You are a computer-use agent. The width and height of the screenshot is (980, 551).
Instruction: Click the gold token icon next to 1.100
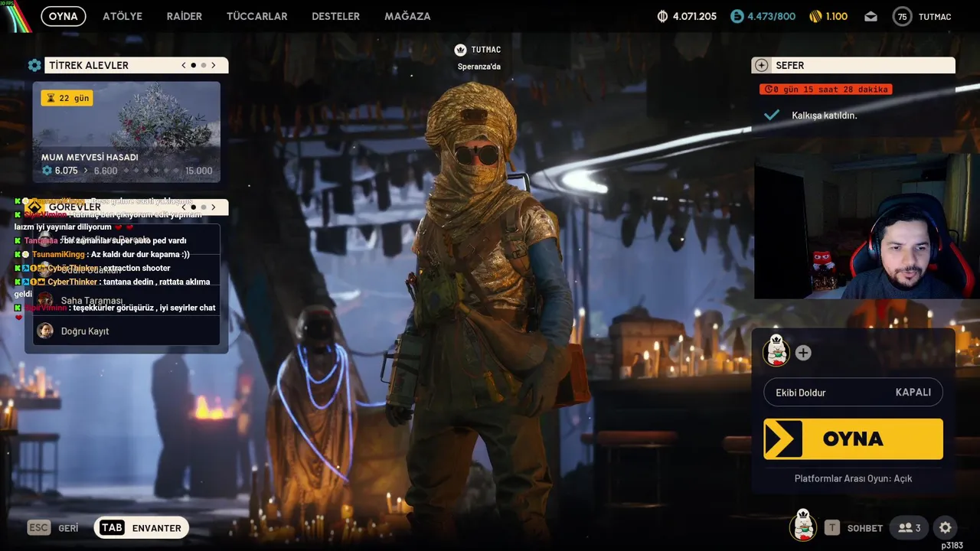[x=815, y=16]
